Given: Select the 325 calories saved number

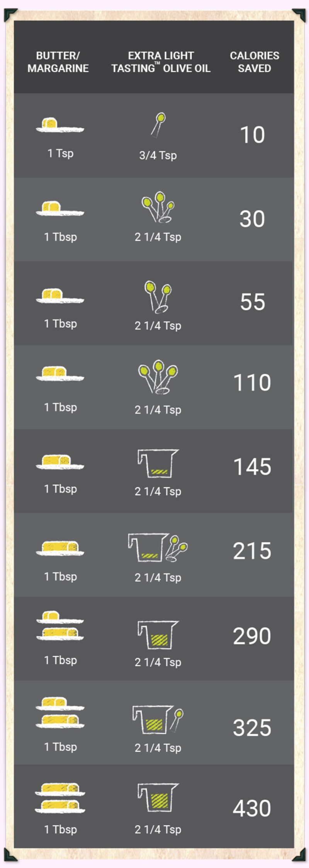Looking at the screenshot, I should pos(252,728).
